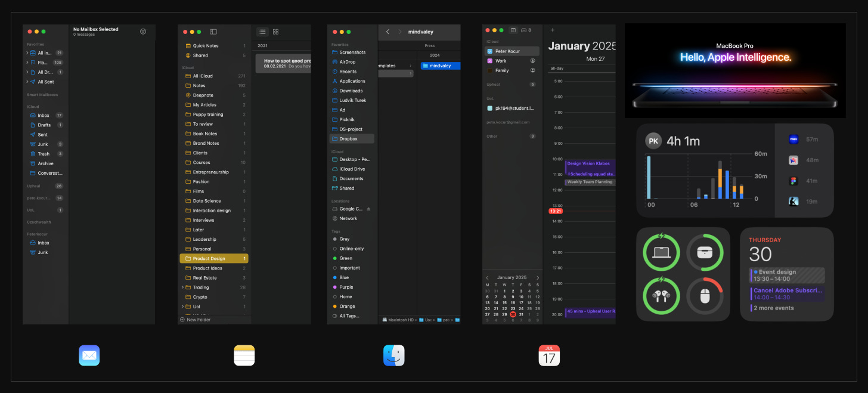Click the PK avatar in Screen Time widget
Image resolution: width=868 pixels, height=393 pixels.
pos(653,141)
